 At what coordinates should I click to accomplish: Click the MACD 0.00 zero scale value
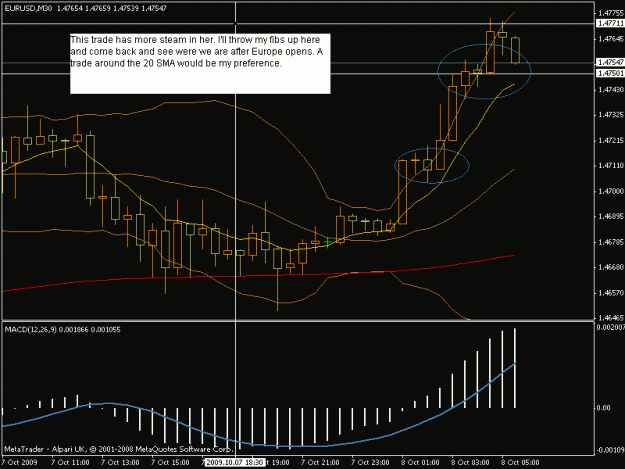[603, 408]
